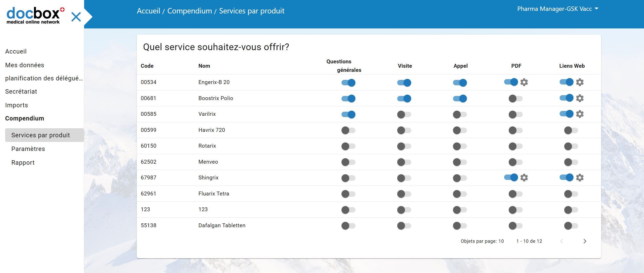Screen dimensions: 644x273
Task: Enable Appel toggle for Rotarix
Action: [460, 146]
